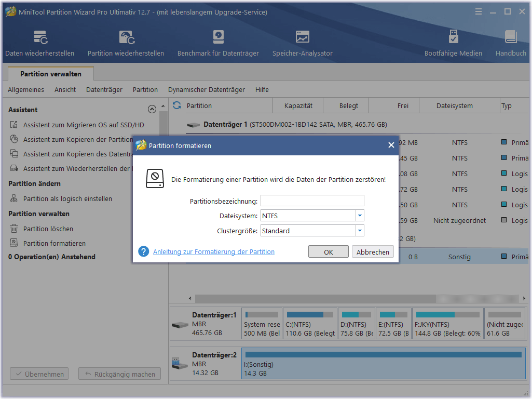This screenshot has width=532, height=399.
Task: Launch Benchmark für Datenträger
Action: [x=217, y=42]
